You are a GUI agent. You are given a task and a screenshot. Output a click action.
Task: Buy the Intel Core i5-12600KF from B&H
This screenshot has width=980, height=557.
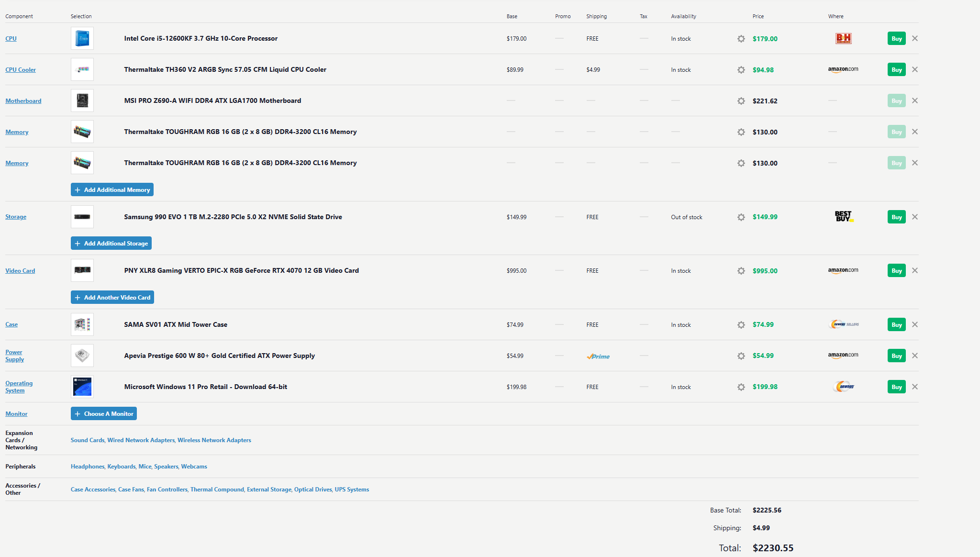click(897, 39)
